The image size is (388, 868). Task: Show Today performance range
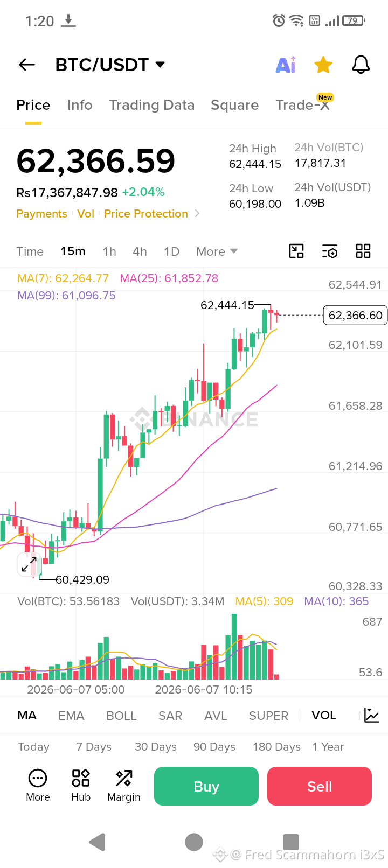(33, 747)
